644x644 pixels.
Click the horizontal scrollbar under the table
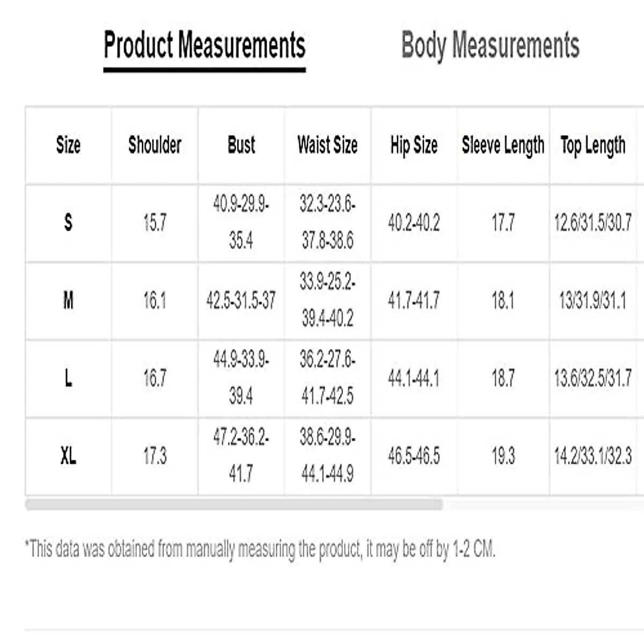click(x=234, y=504)
